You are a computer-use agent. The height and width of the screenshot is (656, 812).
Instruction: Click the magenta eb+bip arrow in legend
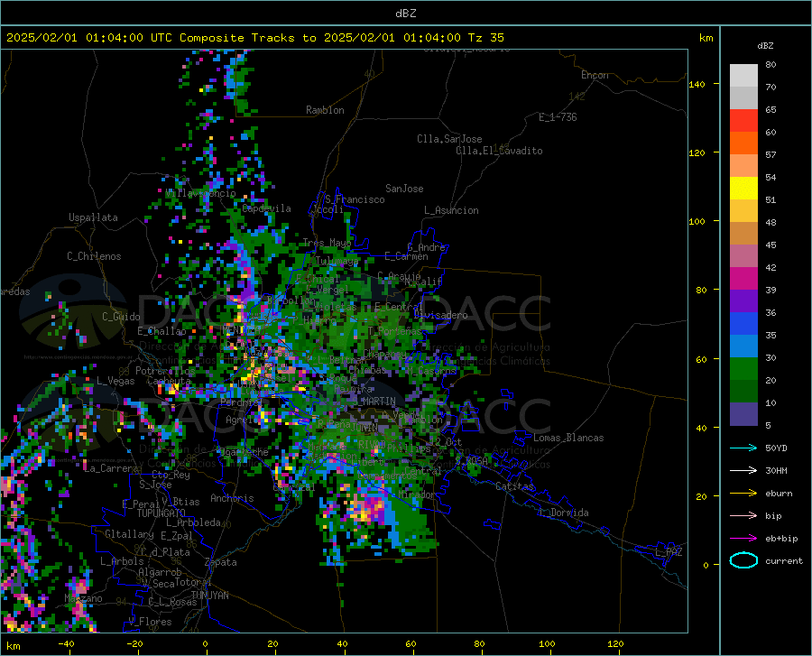tap(743, 539)
